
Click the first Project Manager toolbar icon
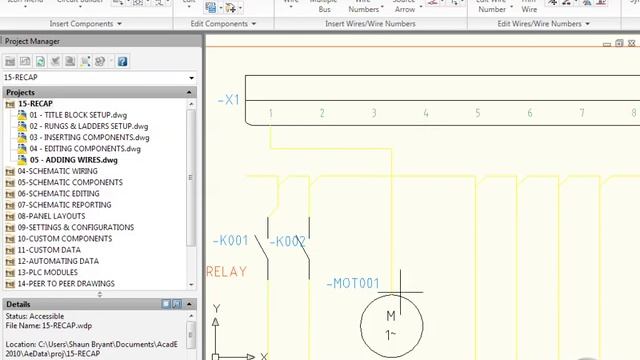pos(10,62)
